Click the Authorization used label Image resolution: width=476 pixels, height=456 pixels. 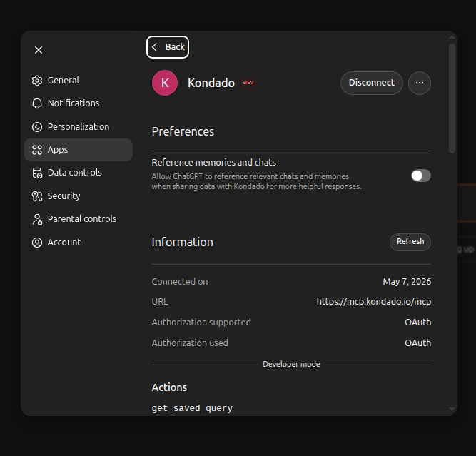(x=190, y=343)
